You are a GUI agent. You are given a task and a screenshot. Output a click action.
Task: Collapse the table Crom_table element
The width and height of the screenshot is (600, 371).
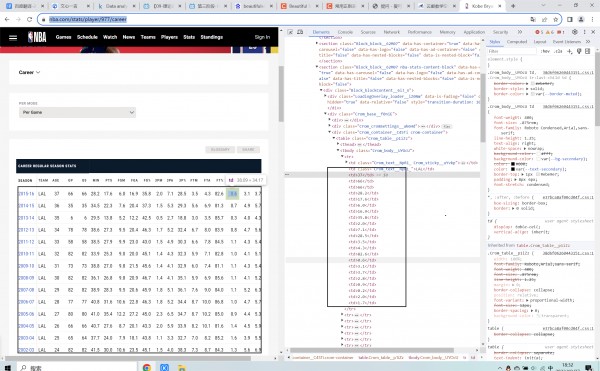tap(334, 138)
